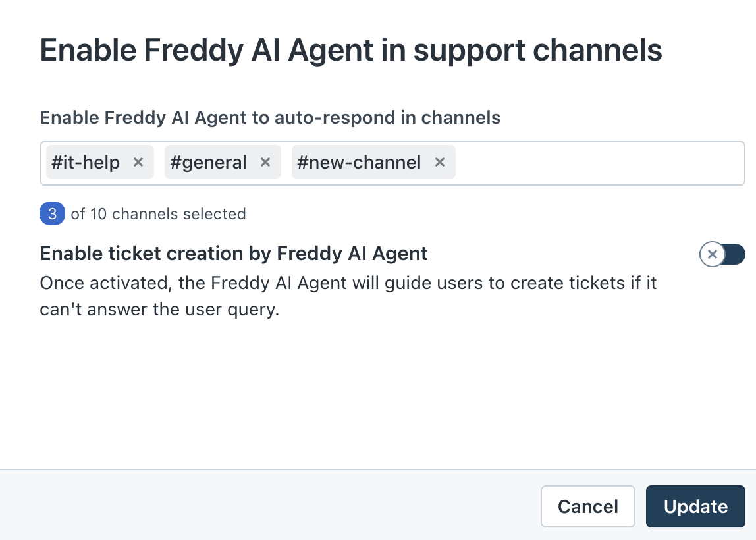Image resolution: width=756 pixels, height=540 pixels.
Task: Select the #it-help chip label
Action: [86, 163]
